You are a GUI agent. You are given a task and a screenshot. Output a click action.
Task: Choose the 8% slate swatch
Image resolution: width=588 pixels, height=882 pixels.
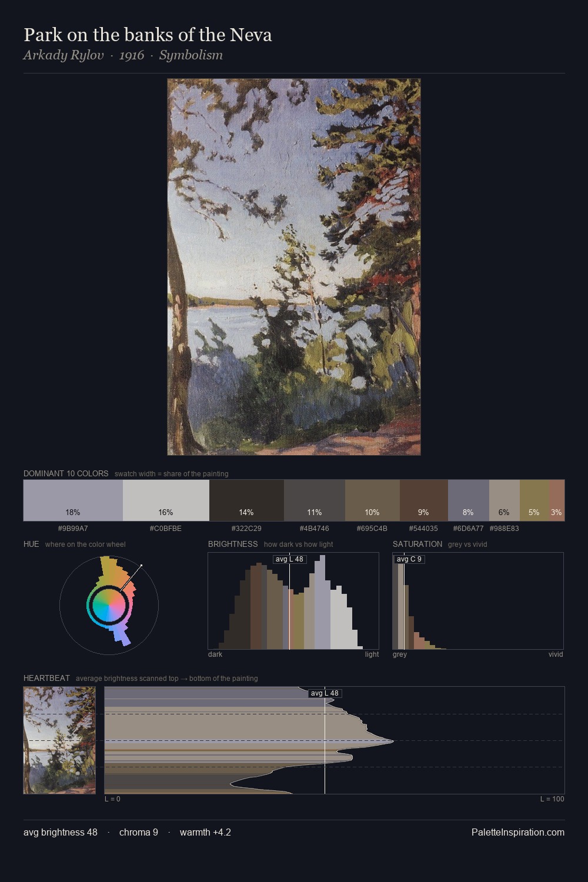click(x=469, y=500)
